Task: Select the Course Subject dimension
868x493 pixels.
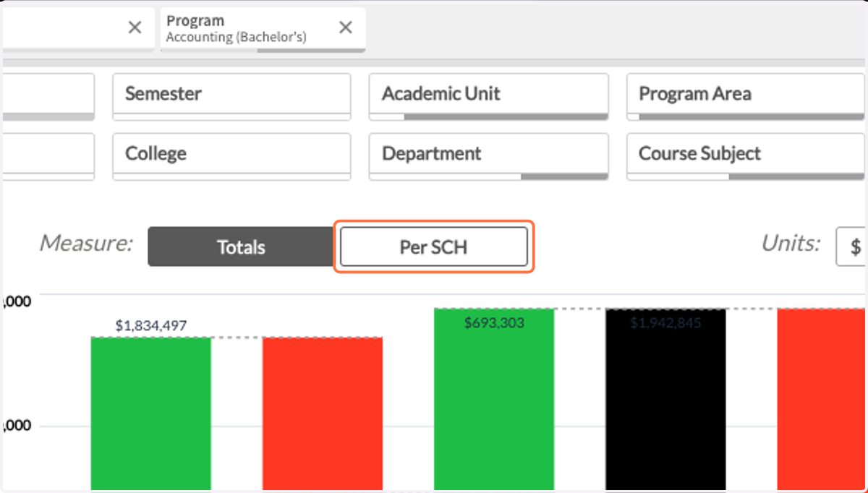Action: pyautogui.click(x=746, y=156)
